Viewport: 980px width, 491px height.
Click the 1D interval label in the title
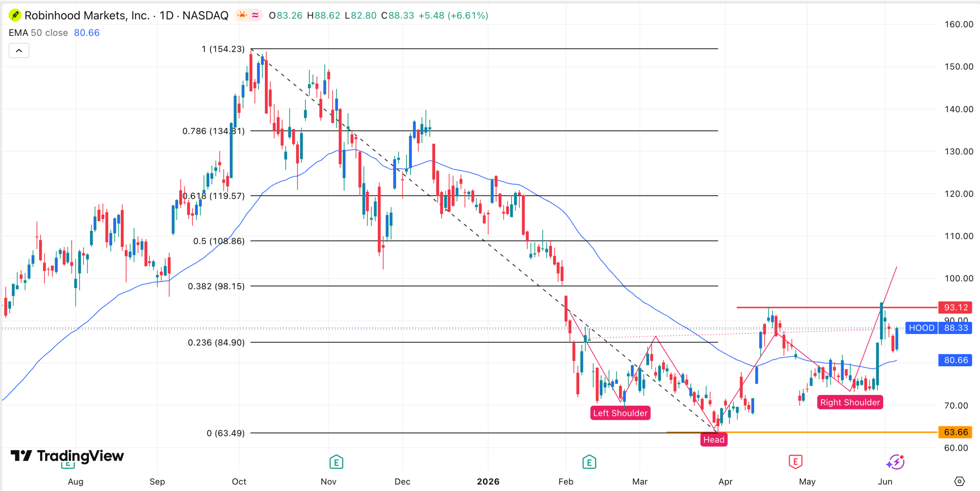click(167, 15)
